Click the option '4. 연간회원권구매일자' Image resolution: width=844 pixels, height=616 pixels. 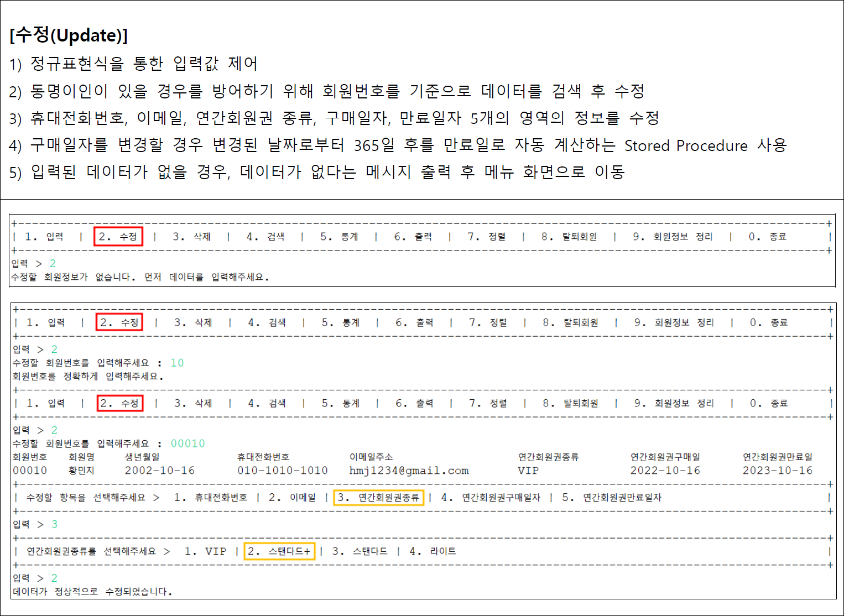click(x=491, y=497)
